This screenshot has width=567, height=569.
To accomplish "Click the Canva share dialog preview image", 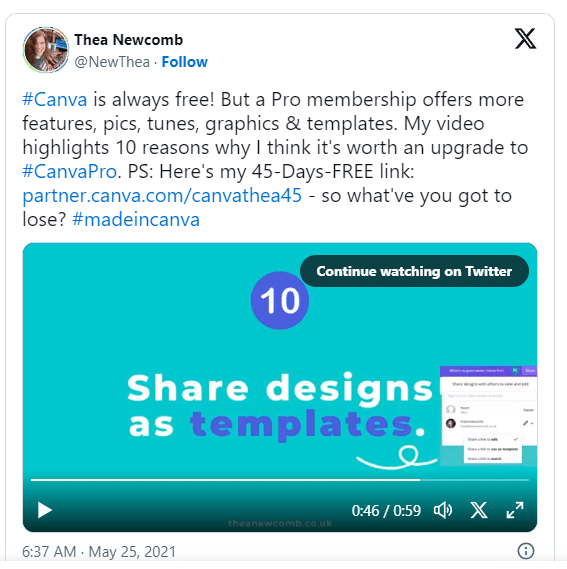I will pos(488,416).
